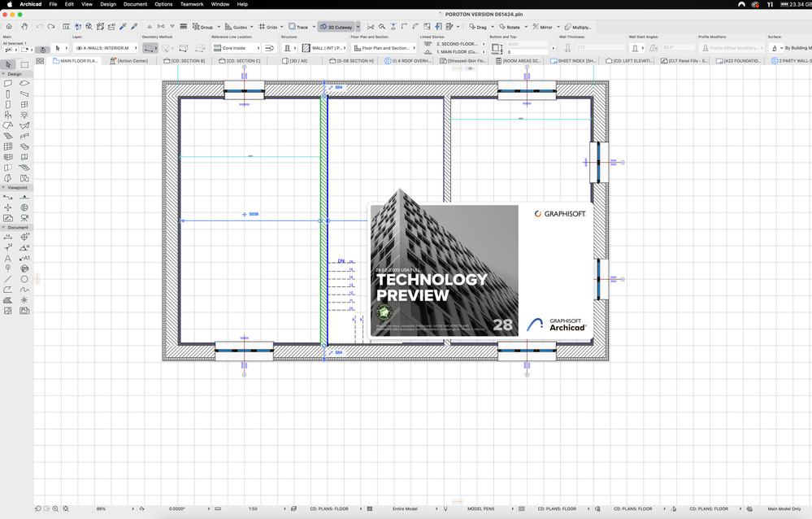812x519 pixels.
Task: Choose the Slab tool in Design toolbox
Action: [24, 84]
